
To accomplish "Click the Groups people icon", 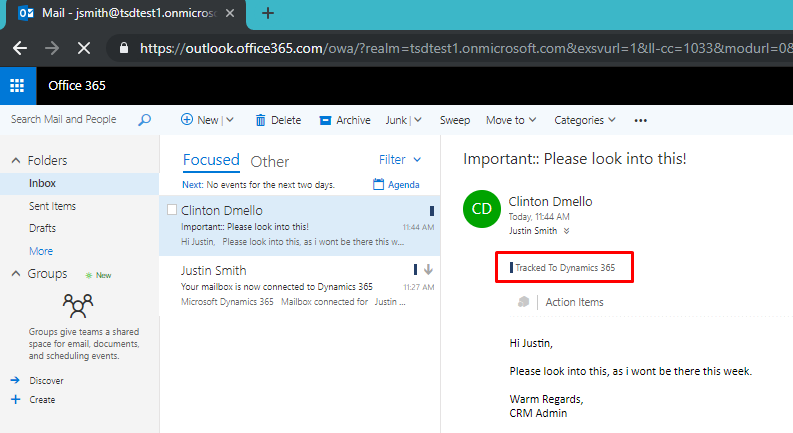I will coord(78,306).
